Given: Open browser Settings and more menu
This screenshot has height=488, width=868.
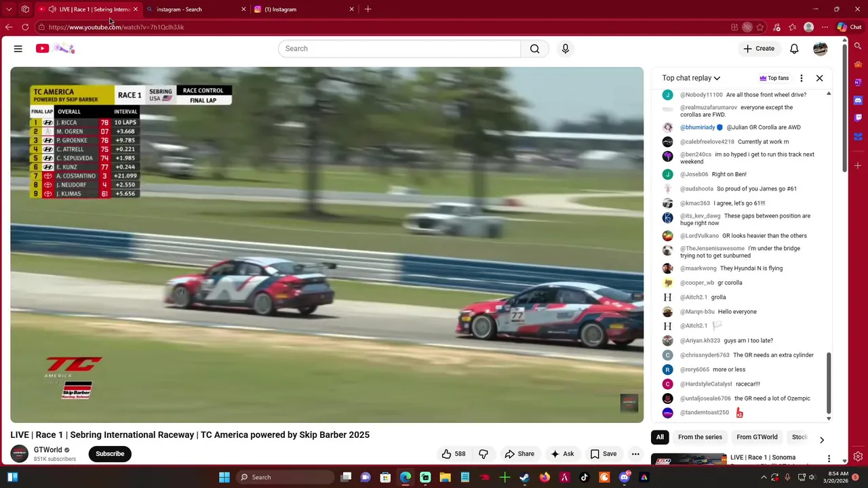Looking at the screenshot, I should (x=825, y=27).
